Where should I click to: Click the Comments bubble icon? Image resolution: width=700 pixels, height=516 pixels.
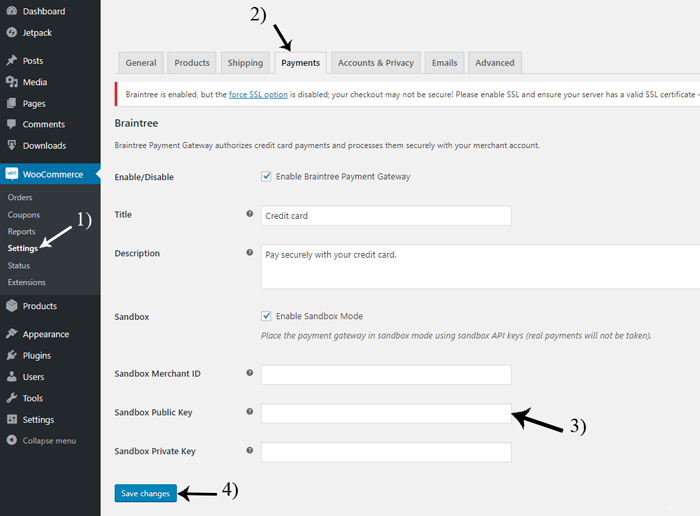tap(12, 124)
